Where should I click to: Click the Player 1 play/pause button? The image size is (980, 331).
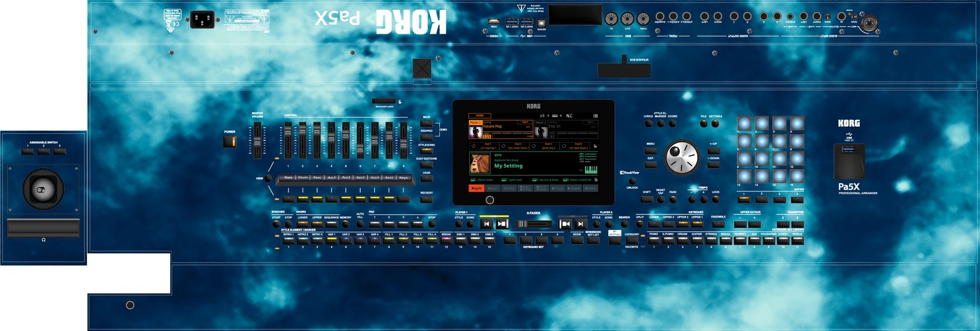502,224
